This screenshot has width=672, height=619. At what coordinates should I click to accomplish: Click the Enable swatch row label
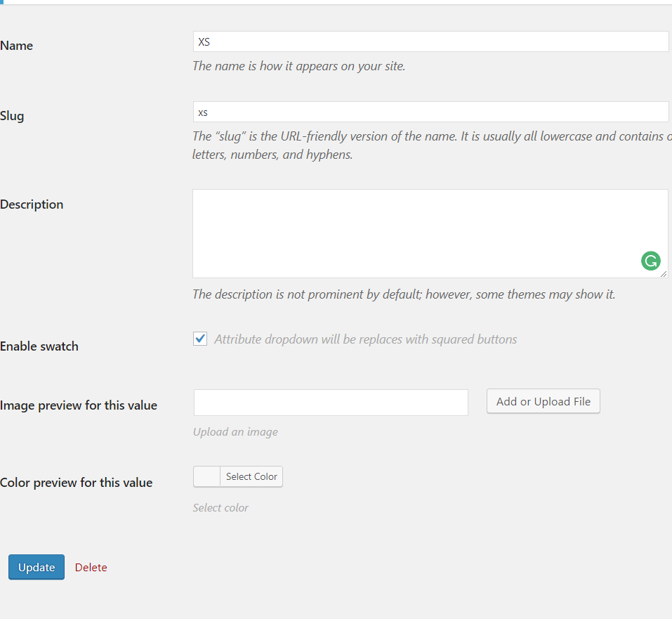(x=39, y=346)
